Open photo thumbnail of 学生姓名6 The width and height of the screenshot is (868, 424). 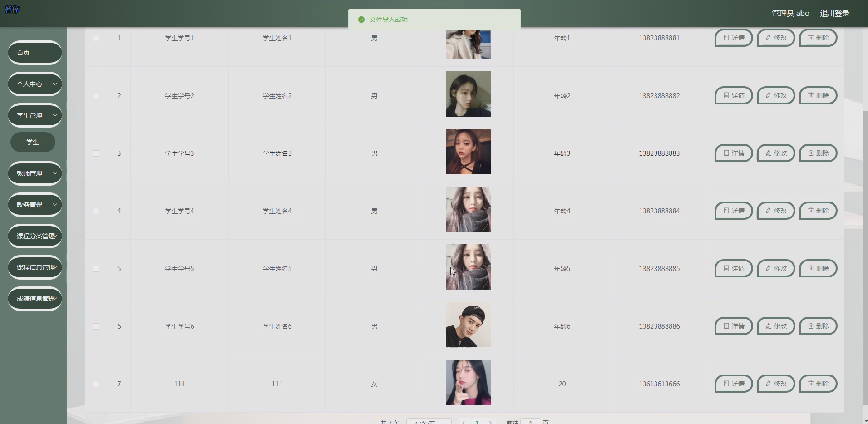(x=468, y=325)
